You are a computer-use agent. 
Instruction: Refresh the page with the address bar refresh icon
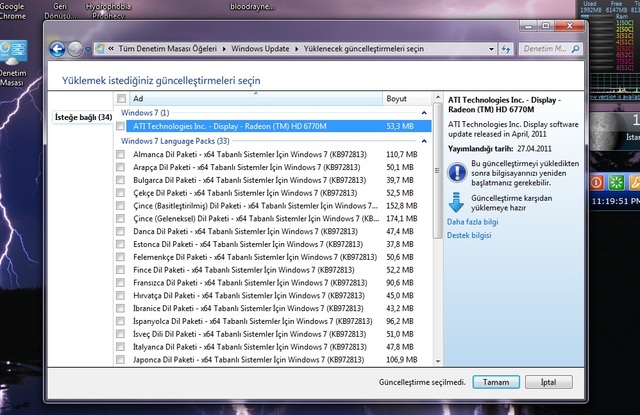coord(506,49)
